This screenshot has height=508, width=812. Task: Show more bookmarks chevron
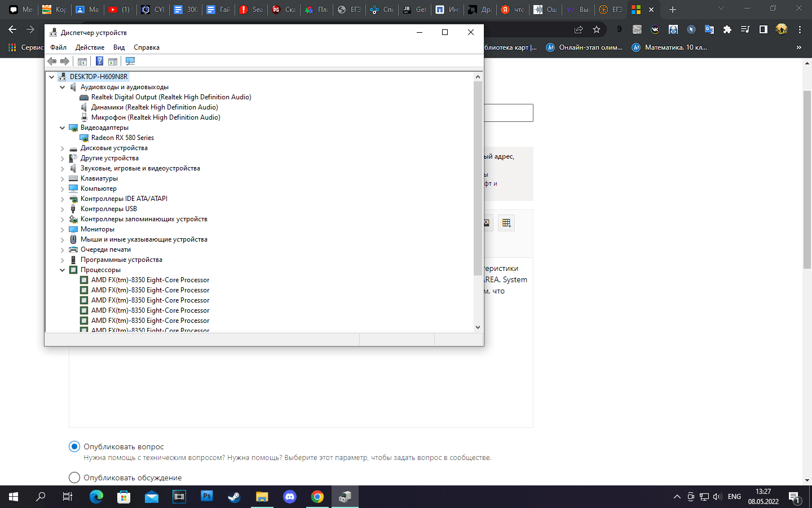[x=798, y=47]
